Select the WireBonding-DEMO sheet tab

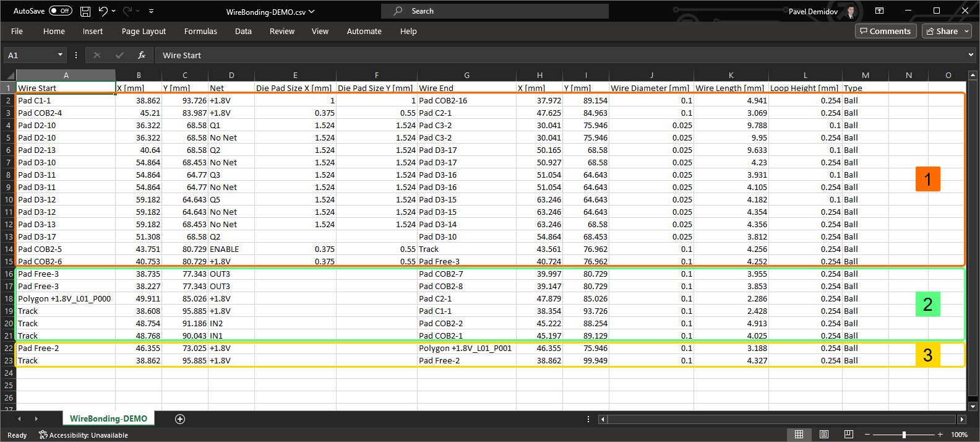108,419
